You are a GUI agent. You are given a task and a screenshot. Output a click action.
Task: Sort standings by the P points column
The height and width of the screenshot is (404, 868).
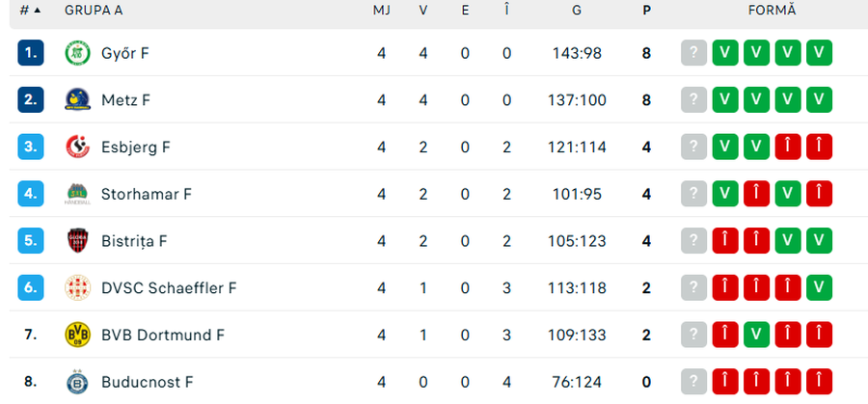tap(646, 11)
